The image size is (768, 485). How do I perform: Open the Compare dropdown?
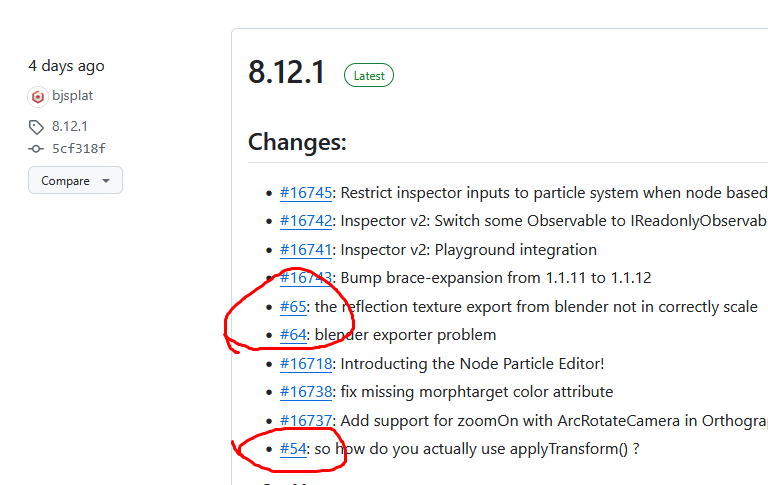click(x=75, y=181)
